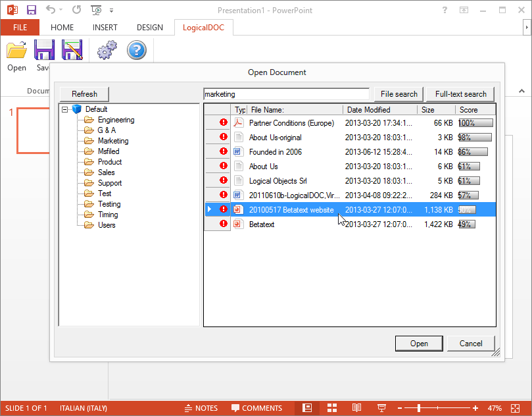Click the File search button
The image size is (532, 416).
pos(399,94)
